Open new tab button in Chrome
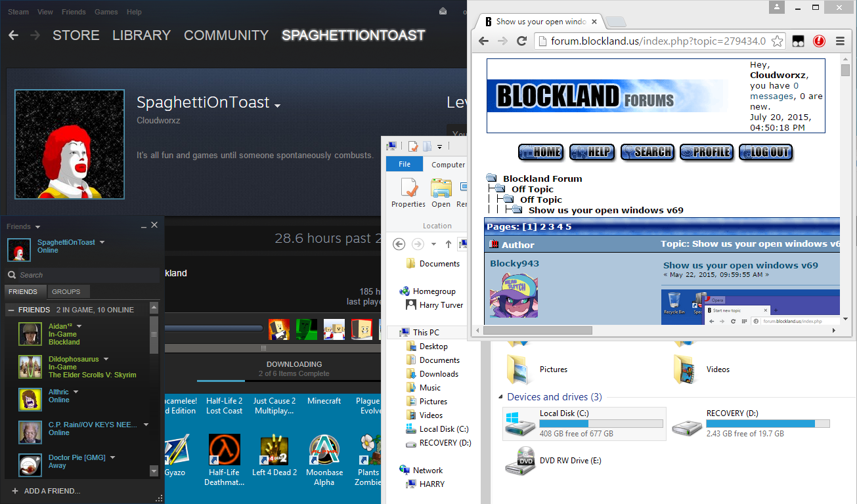This screenshot has width=857, height=504. (x=615, y=22)
